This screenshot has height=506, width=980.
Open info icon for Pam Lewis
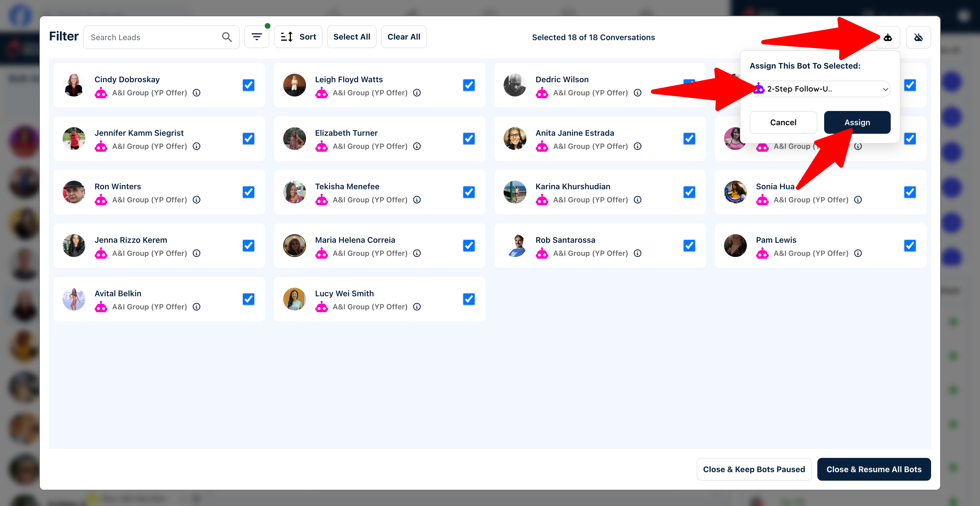point(858,254)
